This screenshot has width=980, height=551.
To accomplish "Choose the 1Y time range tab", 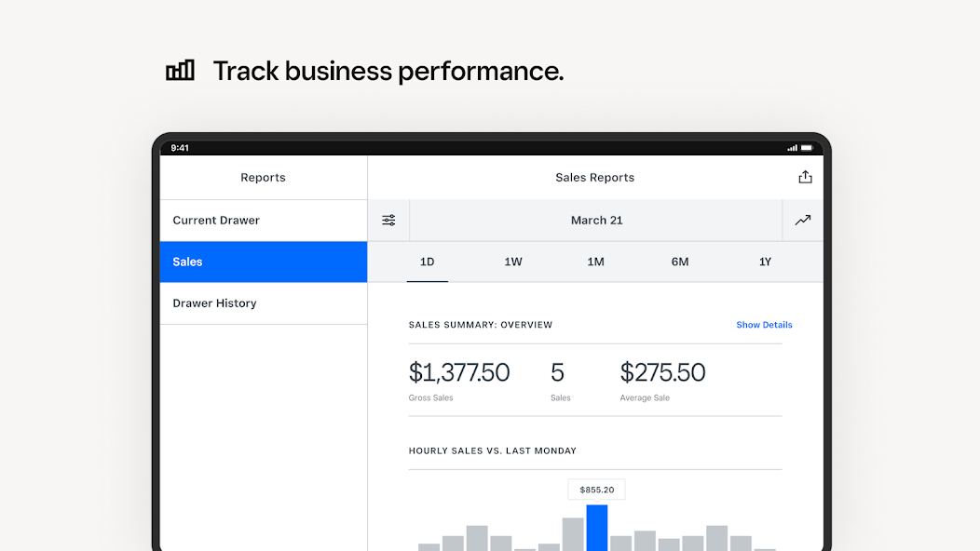I will coord(765,262).
